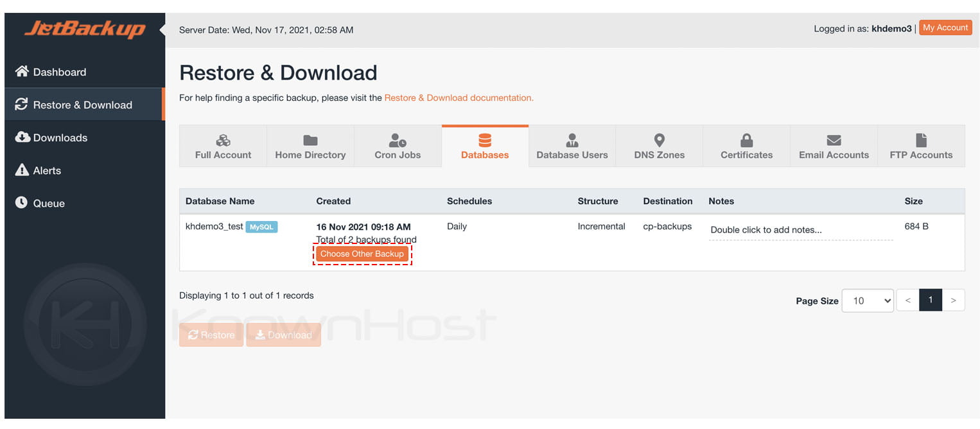Select the Email Accounts envelope icon
The image size is (980, 429).
tap(834, 140)
